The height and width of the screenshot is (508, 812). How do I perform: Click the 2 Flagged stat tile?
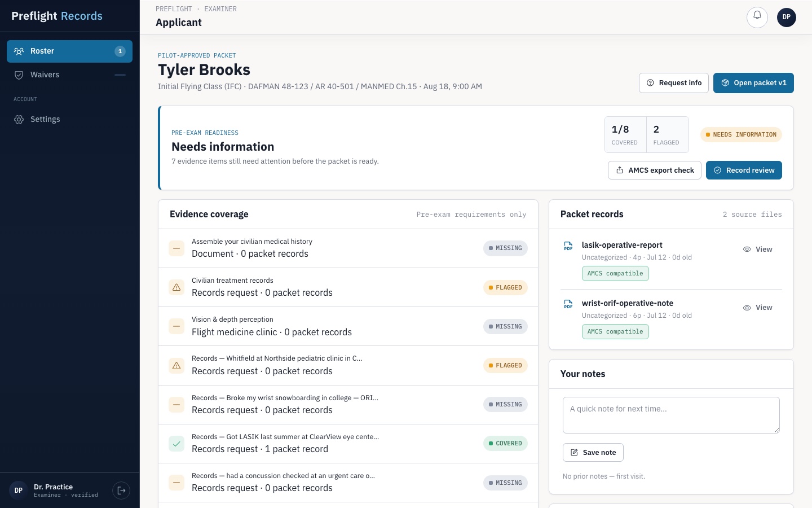point(667,135)
